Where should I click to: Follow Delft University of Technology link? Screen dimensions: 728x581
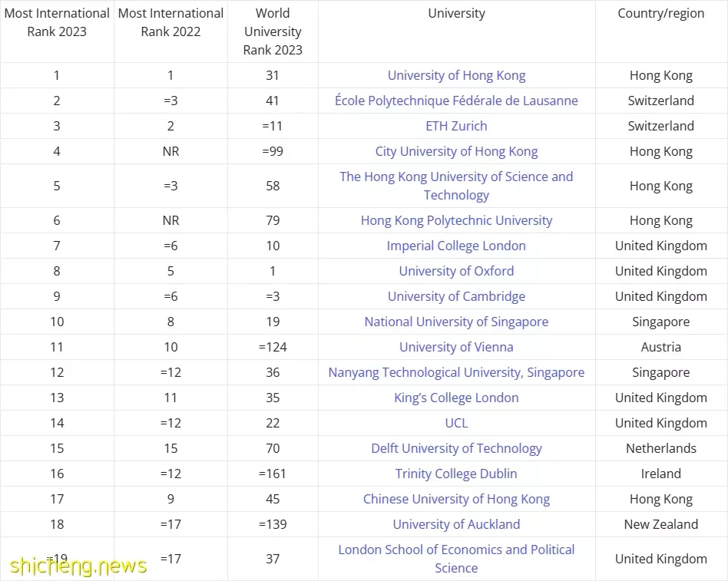(456, 449)
